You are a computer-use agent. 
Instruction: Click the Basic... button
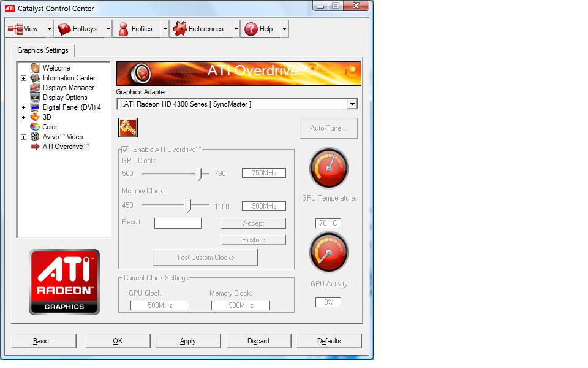point(43,341)
